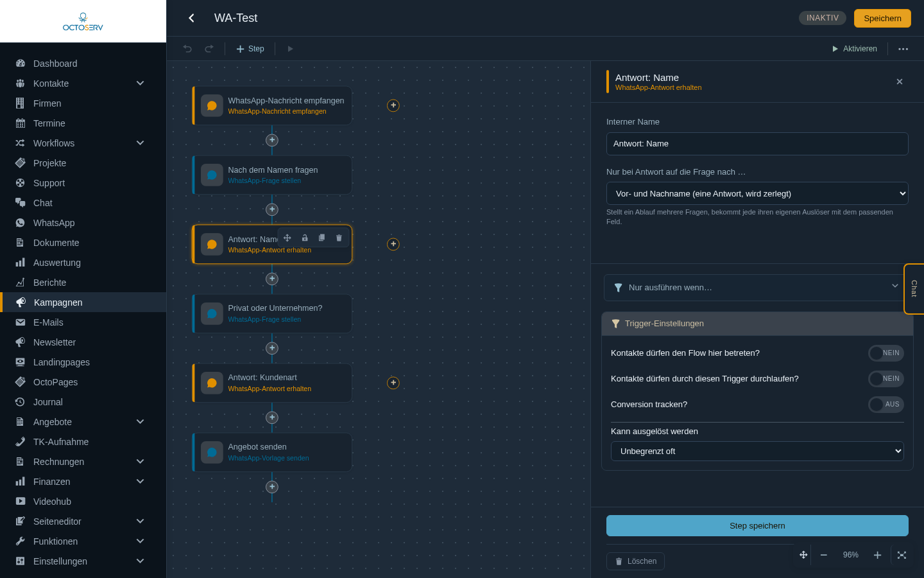Expand the Rechnungen sidebar submenu

[140, 462]
